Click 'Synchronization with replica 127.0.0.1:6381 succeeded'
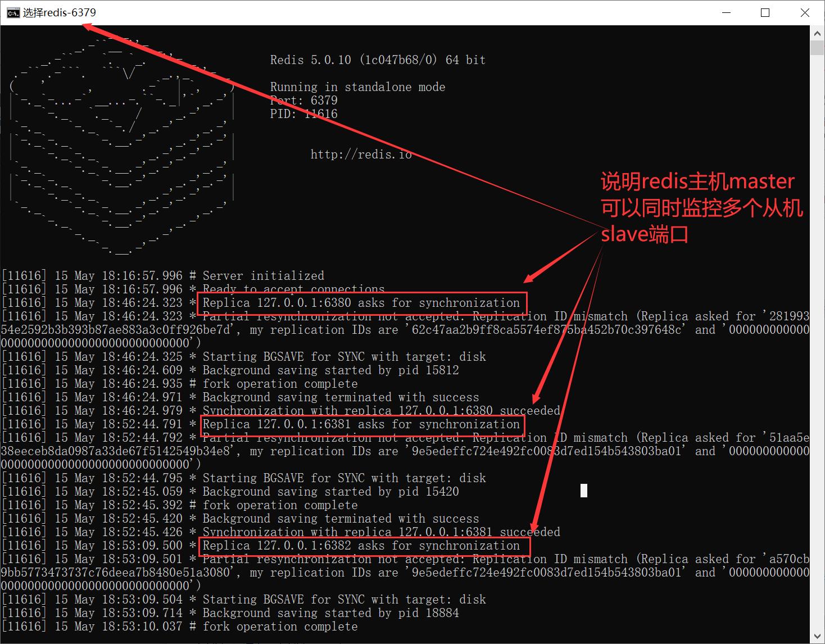The width and height of the screenshot is (825, 644). (x=381, y=532)
